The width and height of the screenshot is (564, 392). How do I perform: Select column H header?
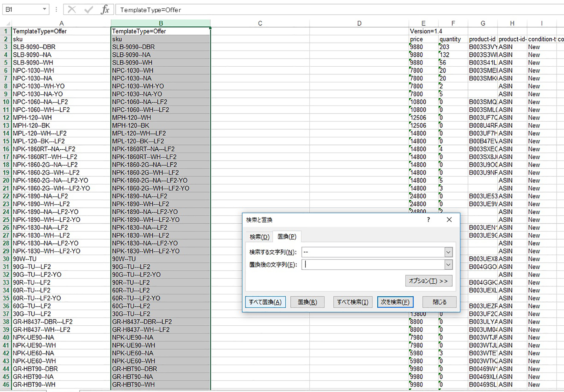coord(512,23)
